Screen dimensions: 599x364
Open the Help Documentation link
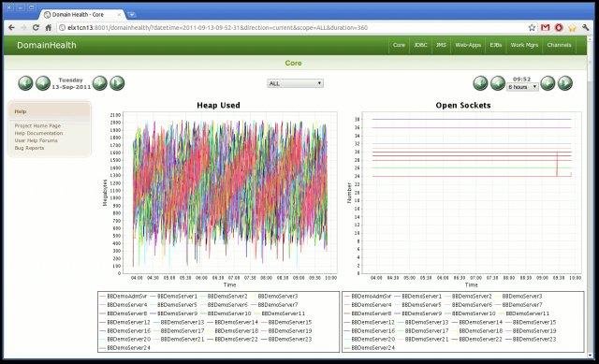tap(38, 133)
